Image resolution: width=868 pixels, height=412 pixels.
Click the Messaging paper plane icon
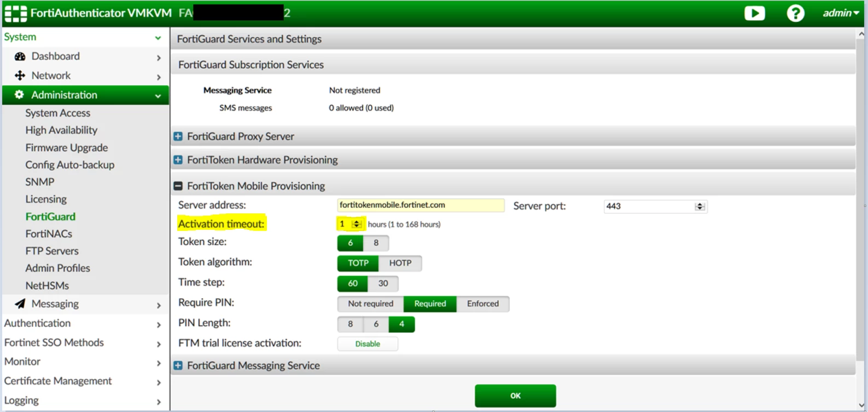click(x=20, y=304)
